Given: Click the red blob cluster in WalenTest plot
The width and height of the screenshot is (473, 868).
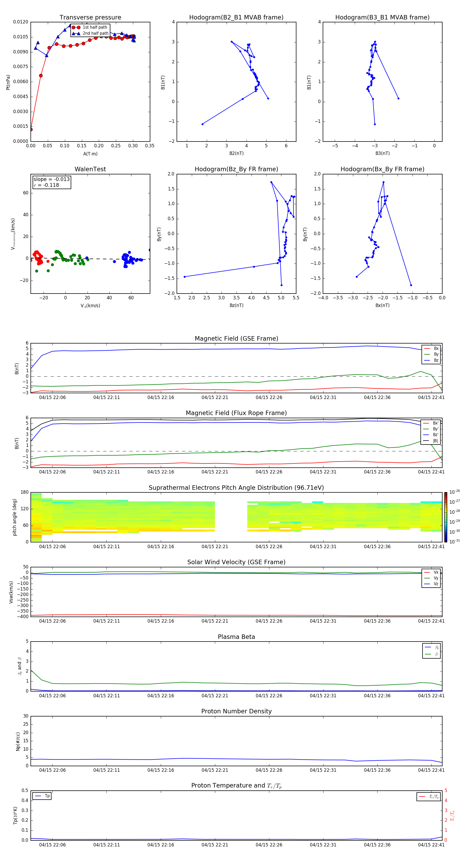Looking at the screenshot, I should point(38,258).
